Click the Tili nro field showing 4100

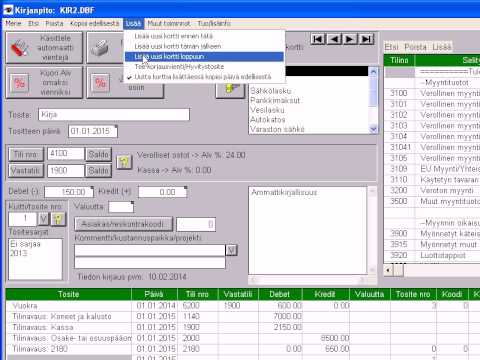[66, 154]
